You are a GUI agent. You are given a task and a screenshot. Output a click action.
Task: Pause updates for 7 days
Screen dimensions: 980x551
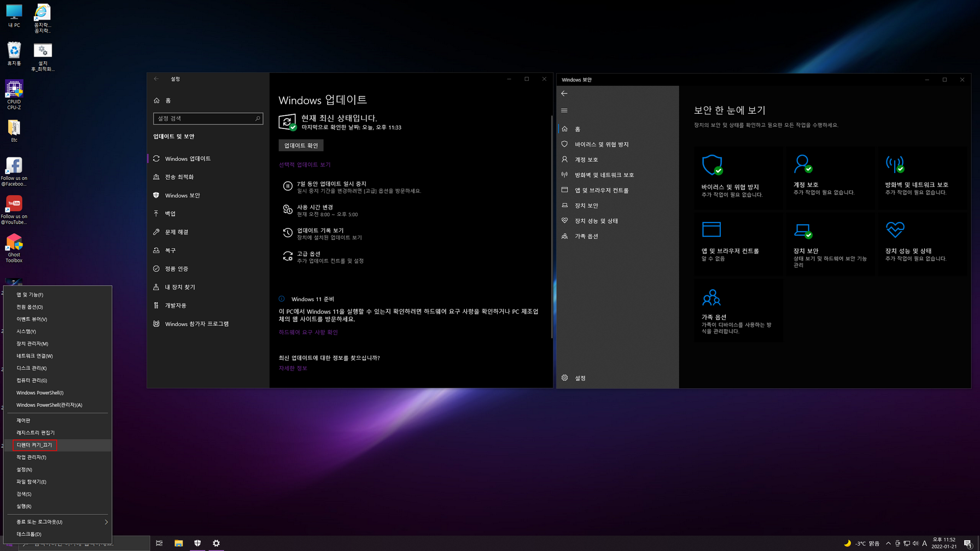(352, 187)
